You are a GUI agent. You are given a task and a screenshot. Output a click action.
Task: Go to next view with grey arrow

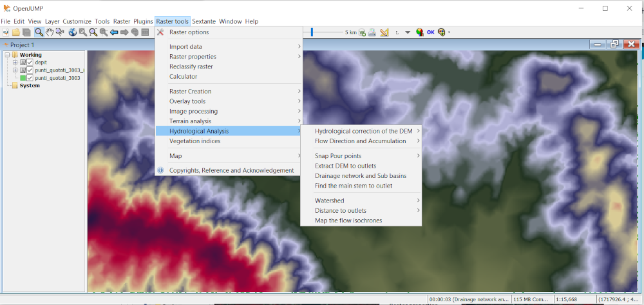click(124, 32)
